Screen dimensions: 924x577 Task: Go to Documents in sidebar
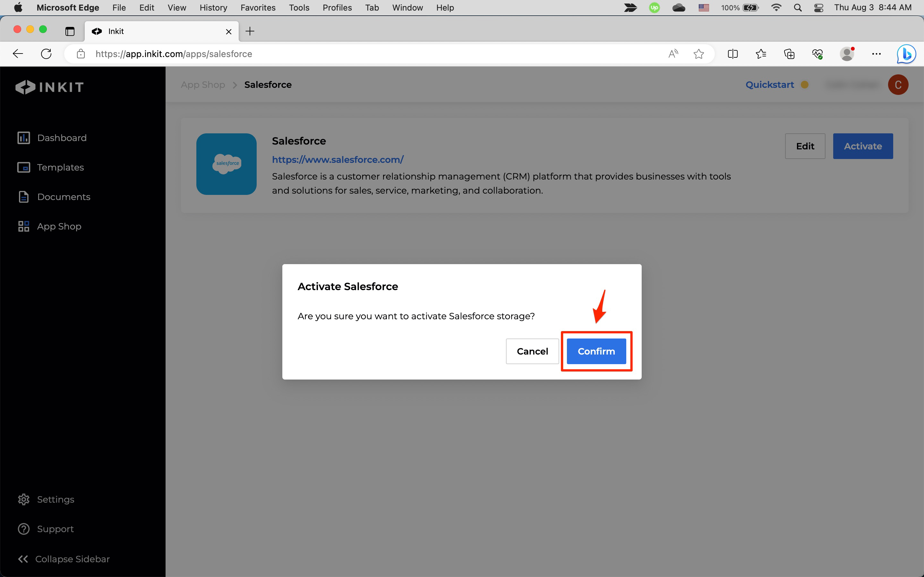click(64, 197)
